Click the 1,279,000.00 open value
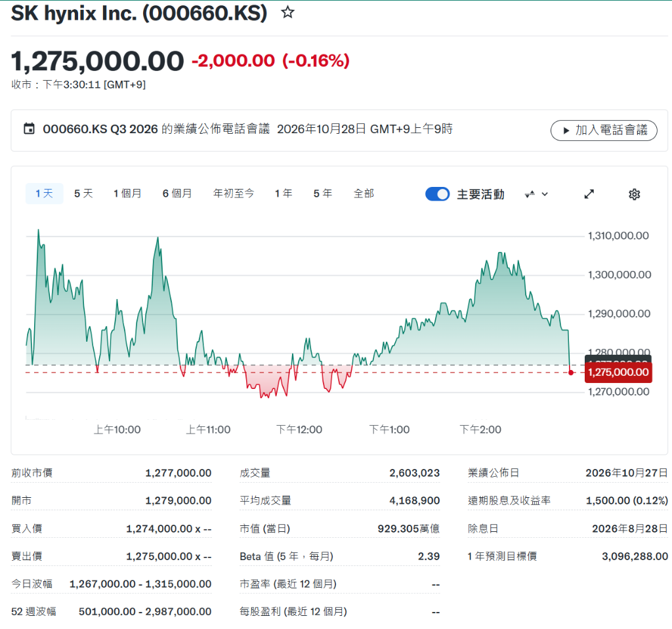 coord(178,500)
